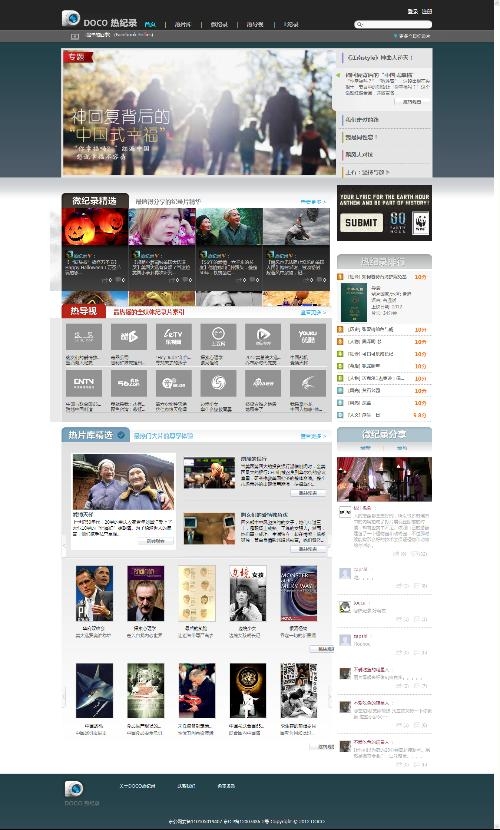Open the smiley-face channel tile

point(218,337)
